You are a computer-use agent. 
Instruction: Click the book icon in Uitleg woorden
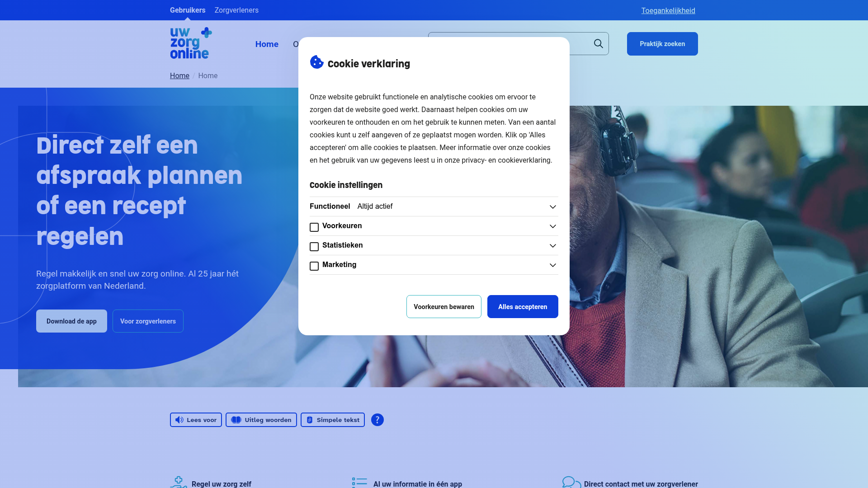236,420
